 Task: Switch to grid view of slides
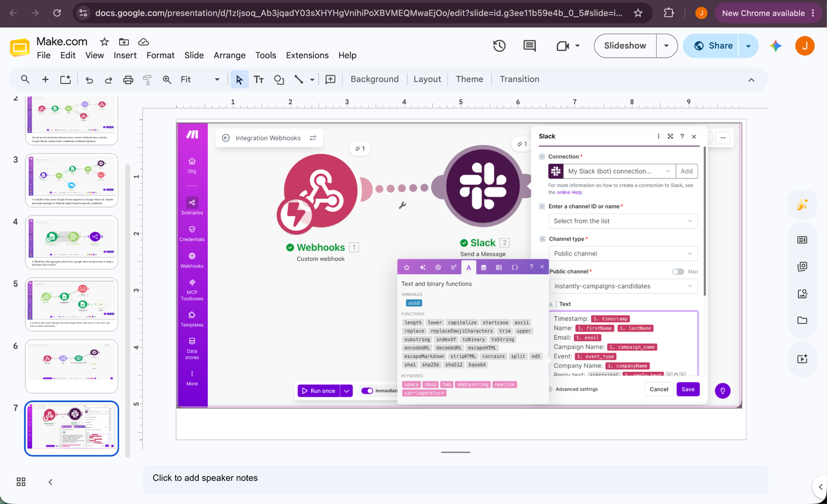point(21,482)
